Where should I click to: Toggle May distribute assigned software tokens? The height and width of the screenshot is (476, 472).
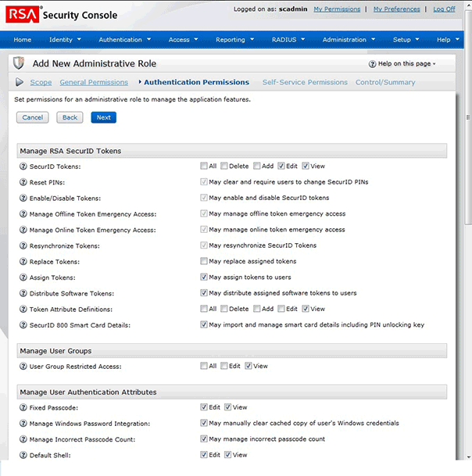click(204, 292)
